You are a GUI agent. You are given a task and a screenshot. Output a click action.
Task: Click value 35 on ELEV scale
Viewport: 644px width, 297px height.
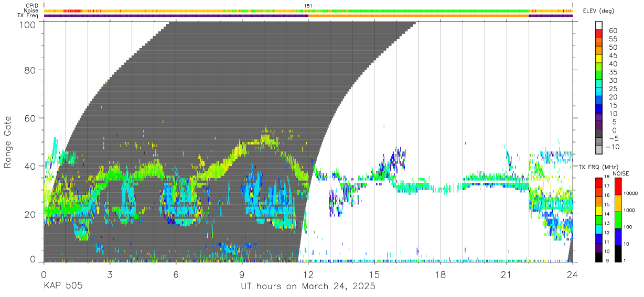coord(613,72)
